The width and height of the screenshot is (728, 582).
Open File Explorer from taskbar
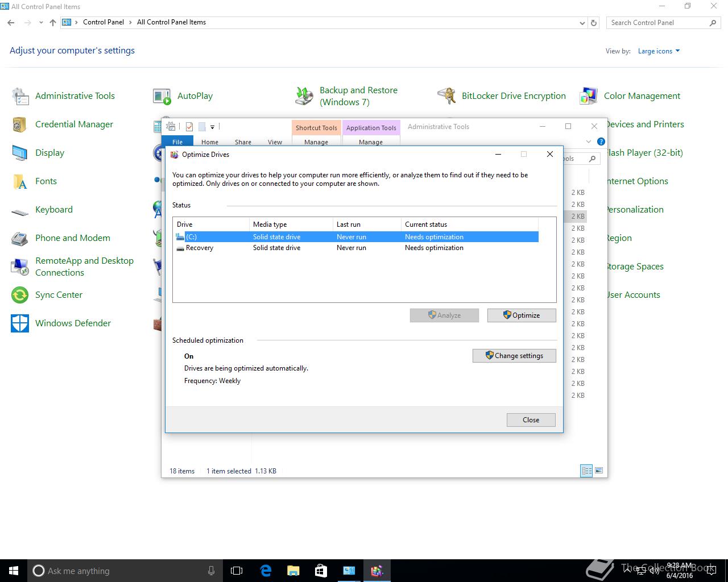click(293, 571)
